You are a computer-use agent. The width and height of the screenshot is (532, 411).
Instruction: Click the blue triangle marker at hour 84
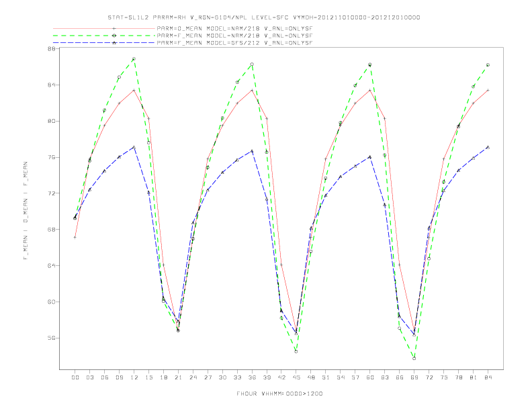click(x=488, y=147)
